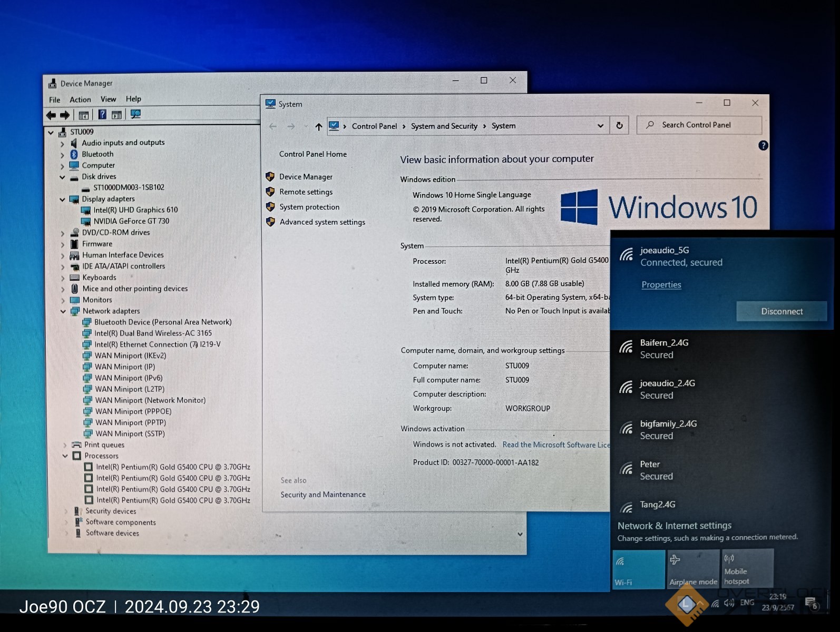Disconnect from joeaudio_5G network

[x=782, y=311]
